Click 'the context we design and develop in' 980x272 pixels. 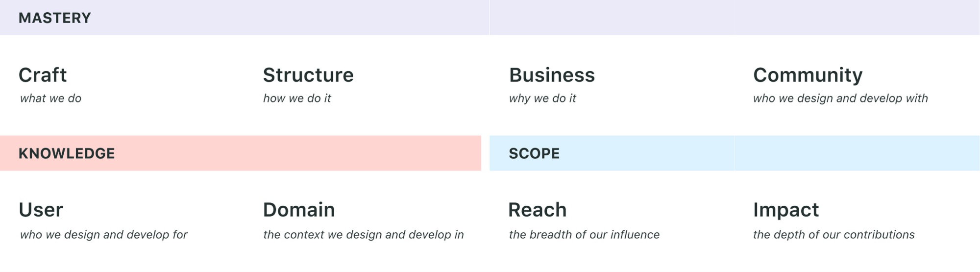click(x=363, y=235)
